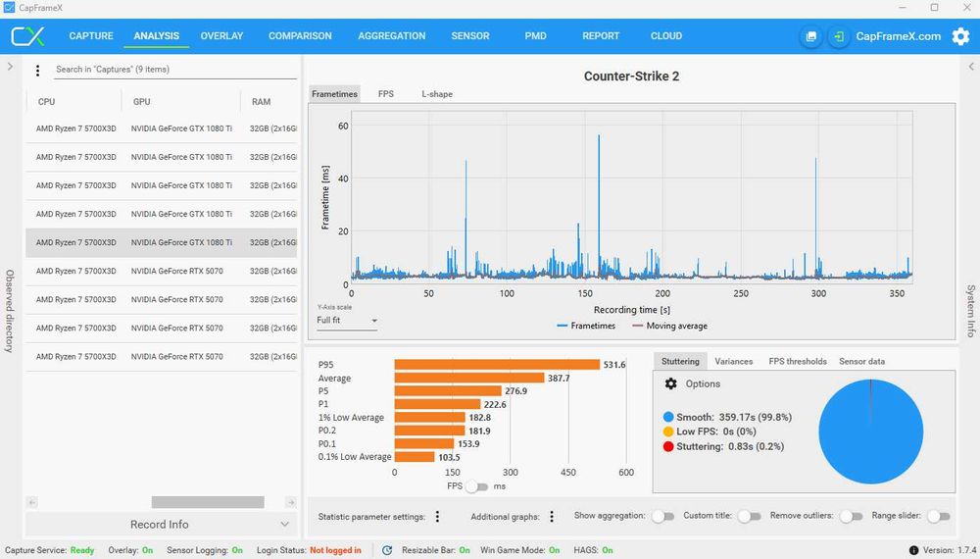The image size is (980, 559).
Task: Click the CapFrameX logo icon
Action: [x=27, y=36]
